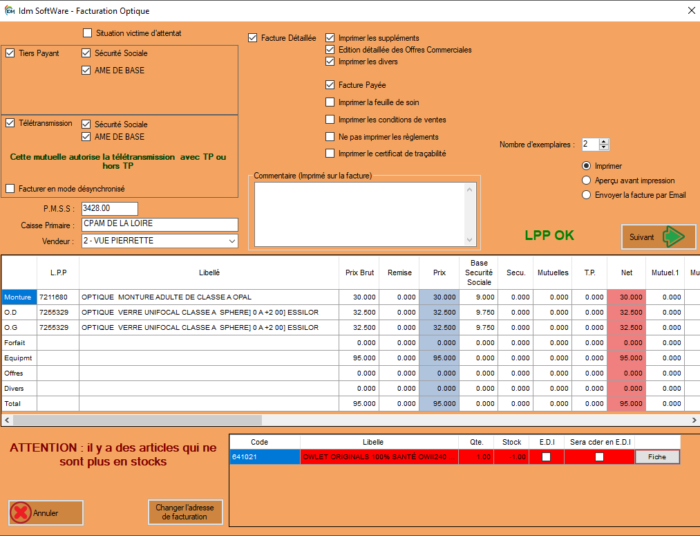The image size is (700, 536).
Task: Click the Suivant button
Action: (x=658, y=237)
